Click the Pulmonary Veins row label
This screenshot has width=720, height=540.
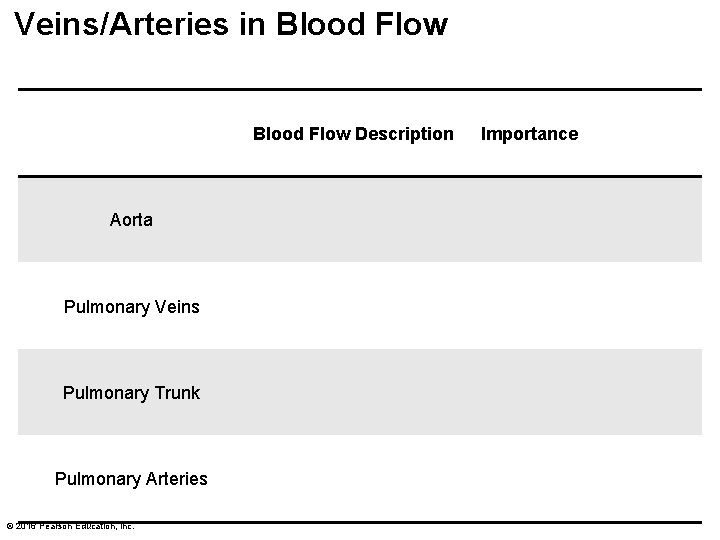[x=131, y=306]
